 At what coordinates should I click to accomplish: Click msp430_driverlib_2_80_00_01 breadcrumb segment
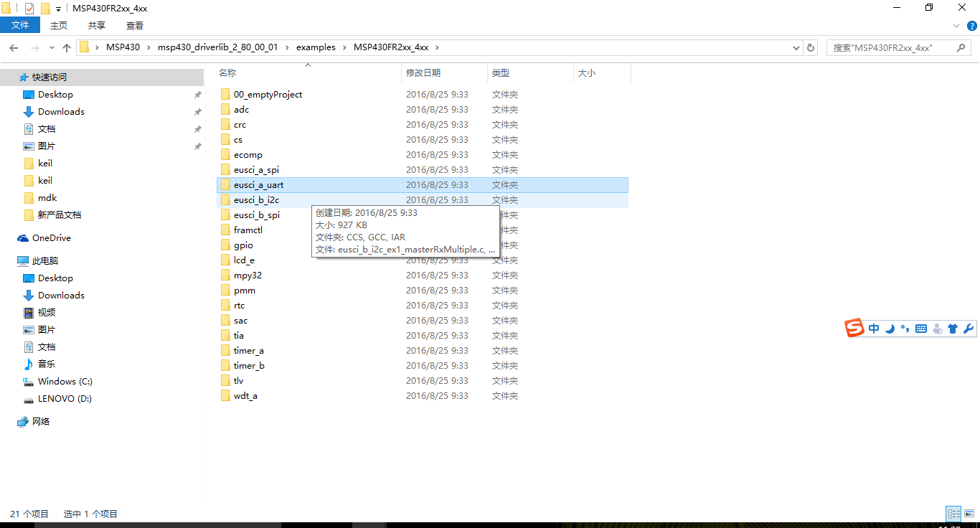(x=217, y=47)
